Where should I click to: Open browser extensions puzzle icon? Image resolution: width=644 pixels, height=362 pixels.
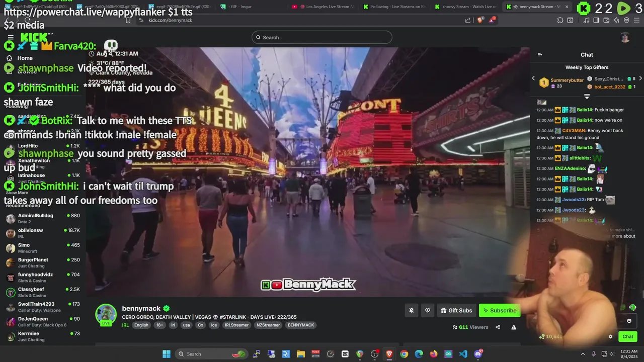tap(560, 20)
